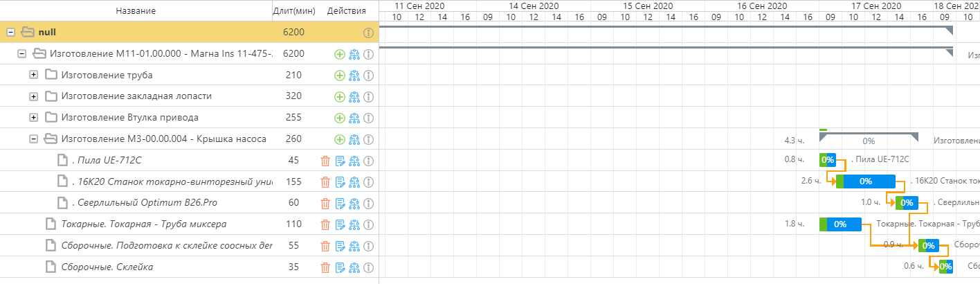The image size is (980, 284).
Task: Add item to Изготовление закладная лопасти
Action: click(x=339, y=96)
